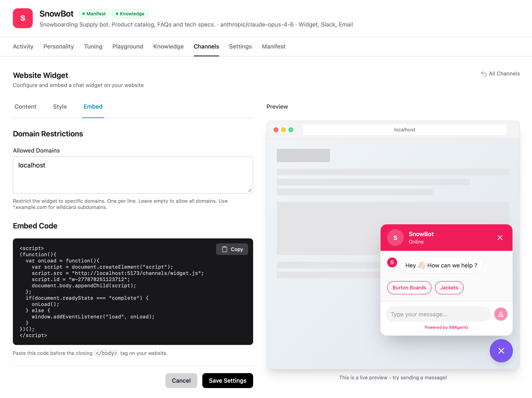The width and height of the screenshot is (532, 398).
Task: Click the purple widget launcher button
Action: coord(501,351)
